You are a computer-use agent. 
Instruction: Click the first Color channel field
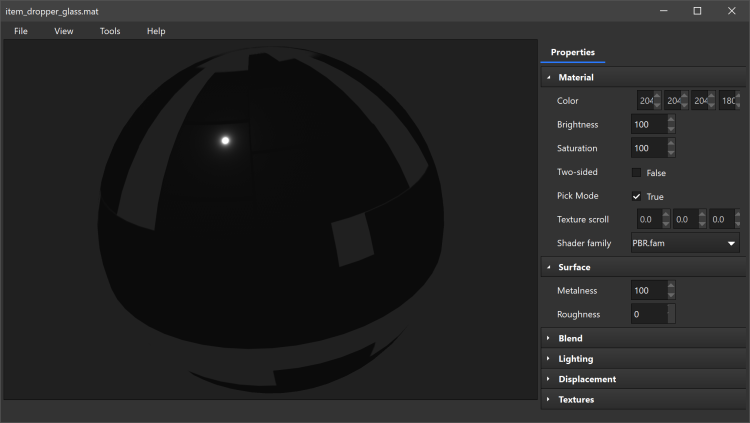[x=646, y=101]
